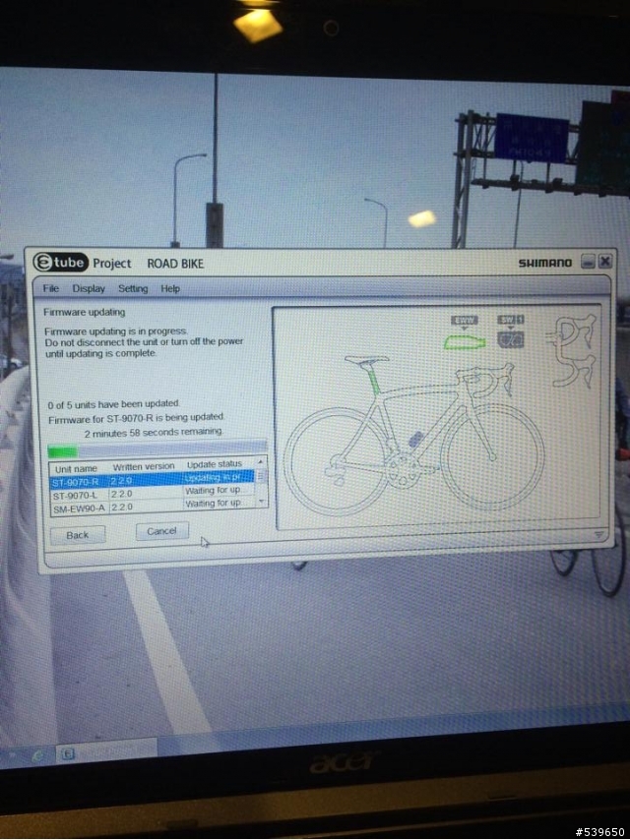
Task: Click the panel expand triangle at bottom right
Action: pos(598,535)
